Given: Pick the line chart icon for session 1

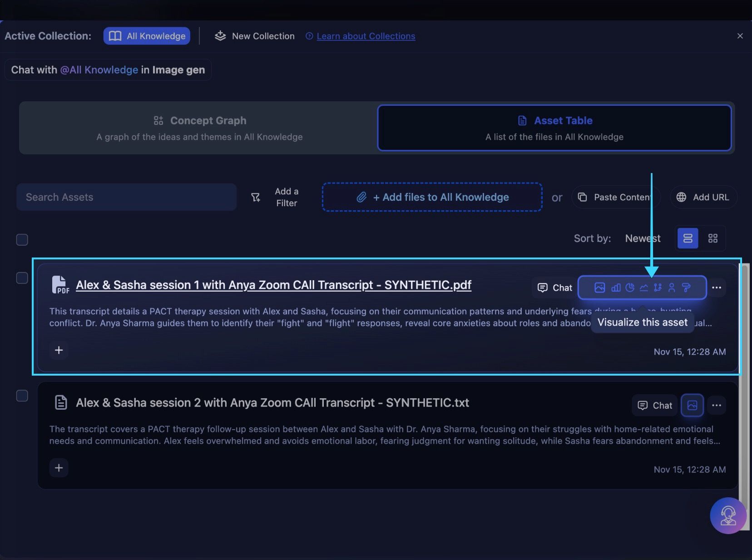Looking at the screenshot, I should coord(644,287).
